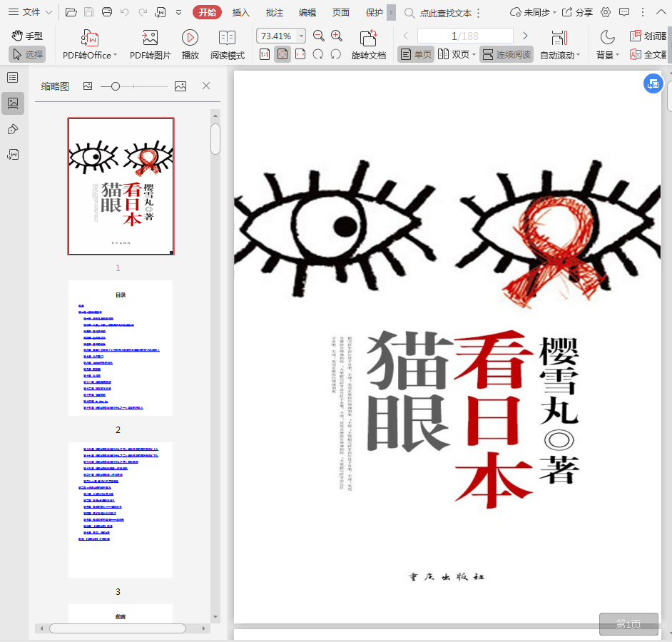Switch to the 批注 tab
This screenshot has width=672, height=642.
click(274, 12)
